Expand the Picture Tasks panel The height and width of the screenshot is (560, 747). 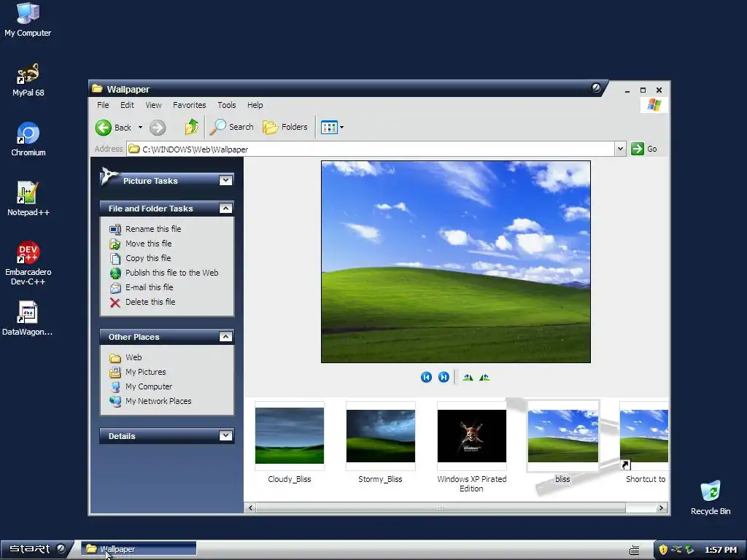[x=225, y=181]
